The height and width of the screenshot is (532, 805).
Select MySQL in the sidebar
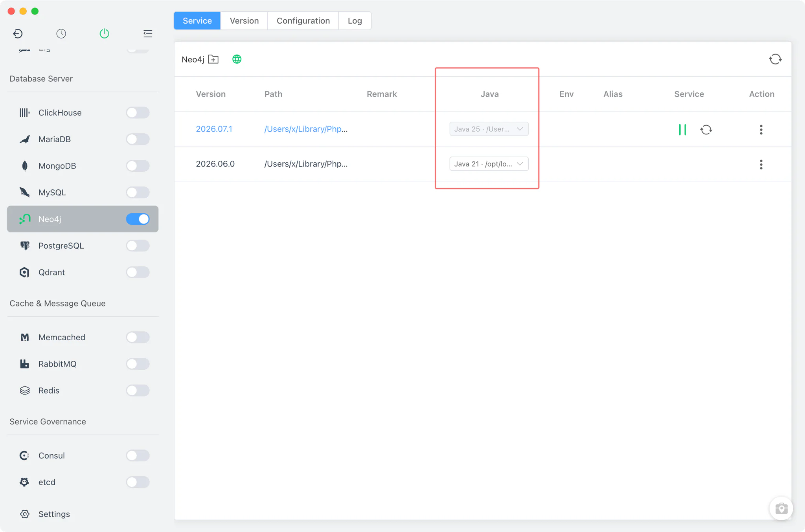click(83, 192)
